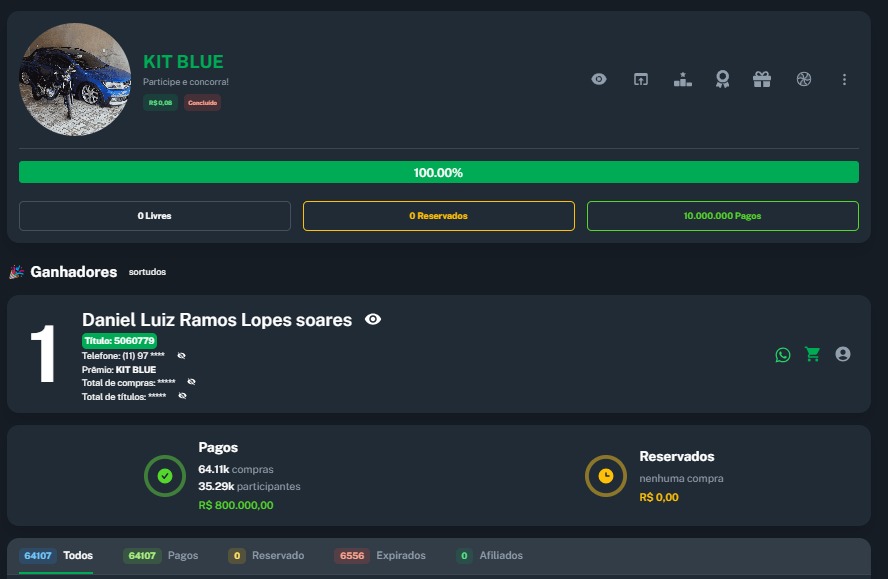Open the three-dot more options menu

point(845,79)
